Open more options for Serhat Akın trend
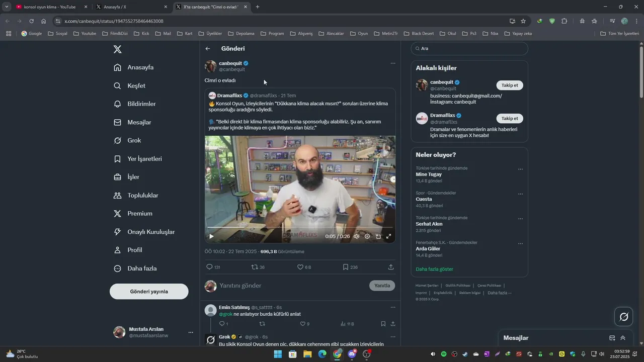The width and height of the screenshot is (644, 362). click(520, 219)
